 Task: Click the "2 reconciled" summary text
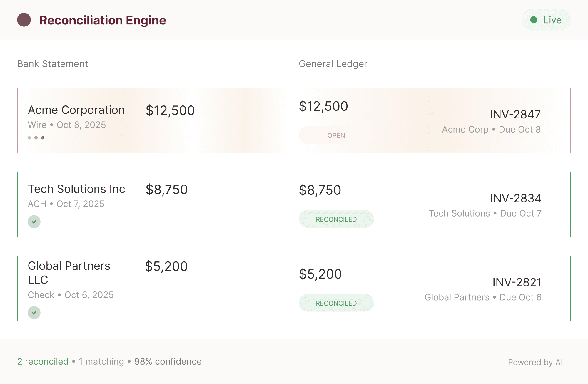[x=43, y=361]
